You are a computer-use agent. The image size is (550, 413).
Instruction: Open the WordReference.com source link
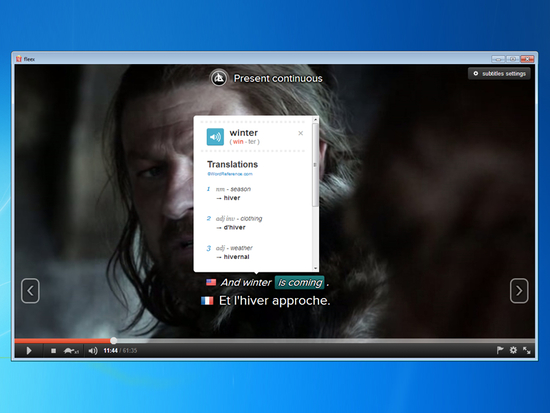pyautogui.click(x=230, y=174)
